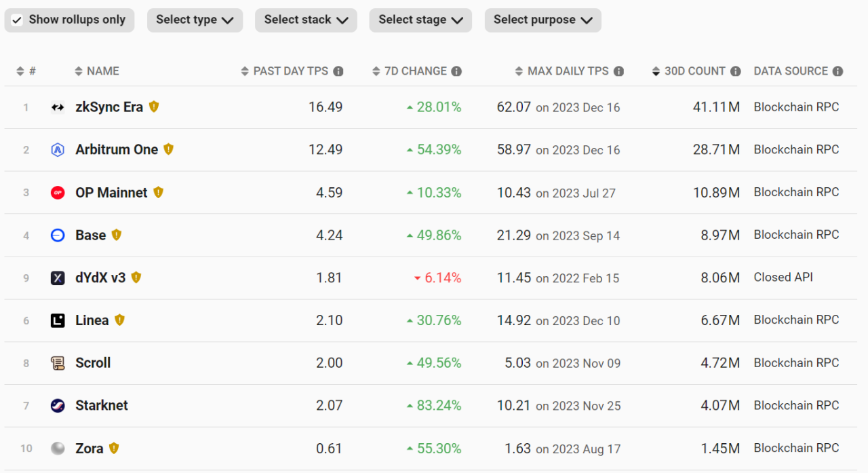868x473 pixels.
Task: Click the Arbitrum One logo icon
Action: click(58, 150)
